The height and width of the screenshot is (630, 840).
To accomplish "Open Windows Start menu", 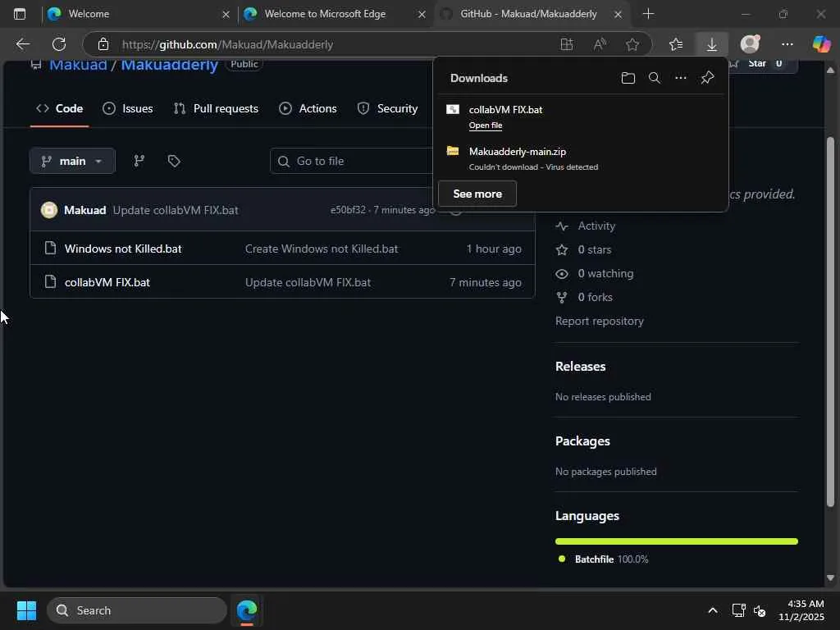I will pyautogui.click(x=26, y=610).
